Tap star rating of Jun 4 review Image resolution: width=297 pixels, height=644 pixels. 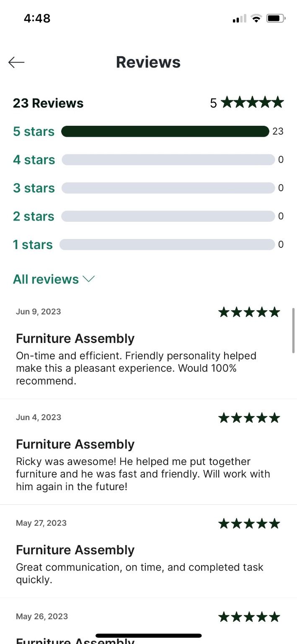click(249, 418)
